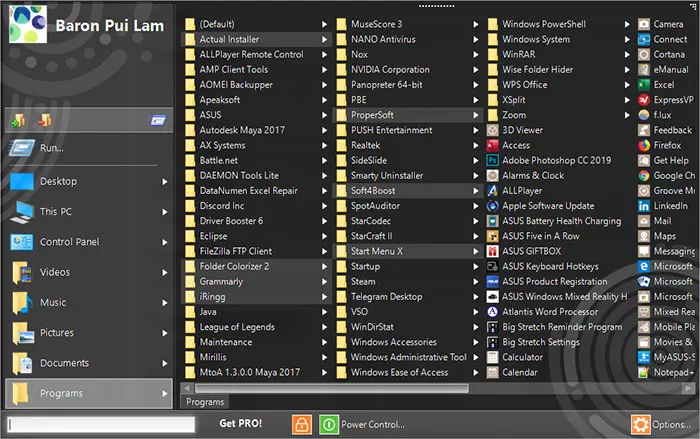700x439 pixels.
Task: Click the scrollbar right arrow
Action: pyautogui.click(x=688, y=389)
